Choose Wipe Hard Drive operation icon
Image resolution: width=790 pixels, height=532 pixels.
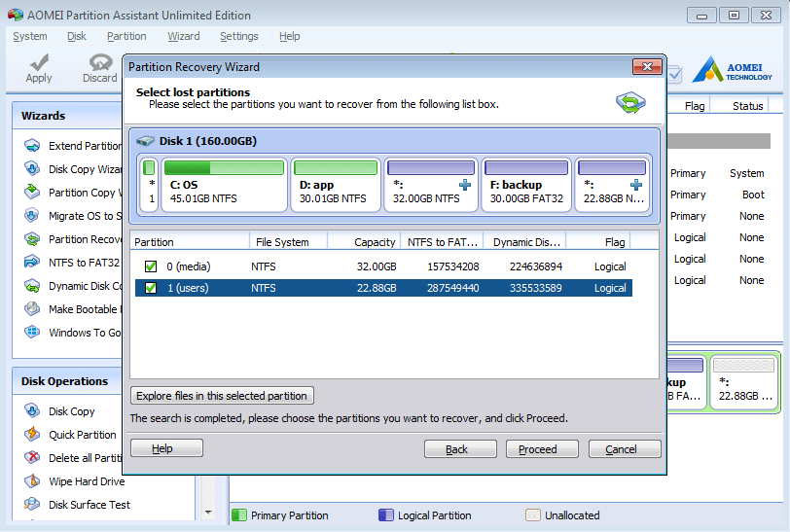(32, 481)
